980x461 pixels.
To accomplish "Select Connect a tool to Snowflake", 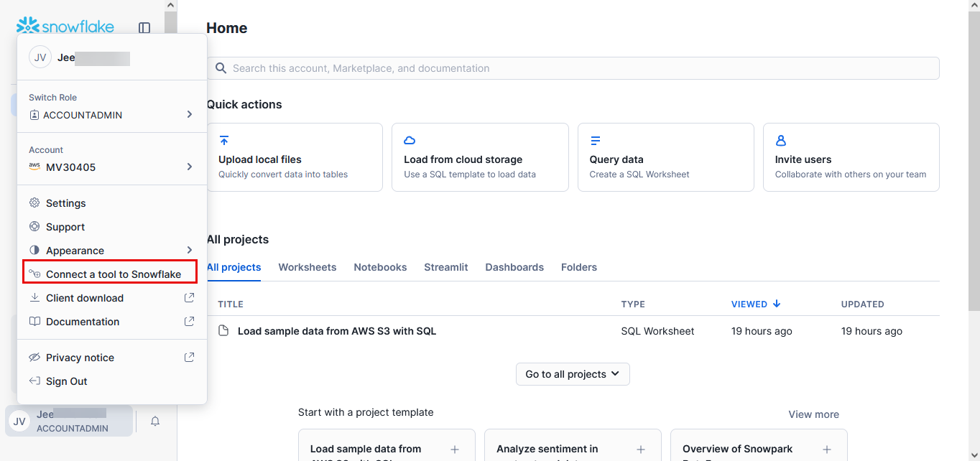I will click(x=113, y=274).
